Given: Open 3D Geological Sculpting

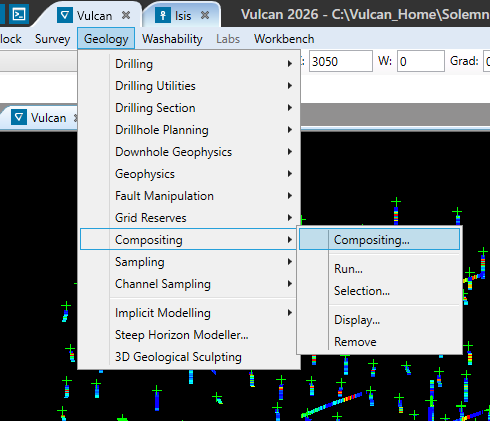Looking at the screenshot, I should tap(189, 357).
